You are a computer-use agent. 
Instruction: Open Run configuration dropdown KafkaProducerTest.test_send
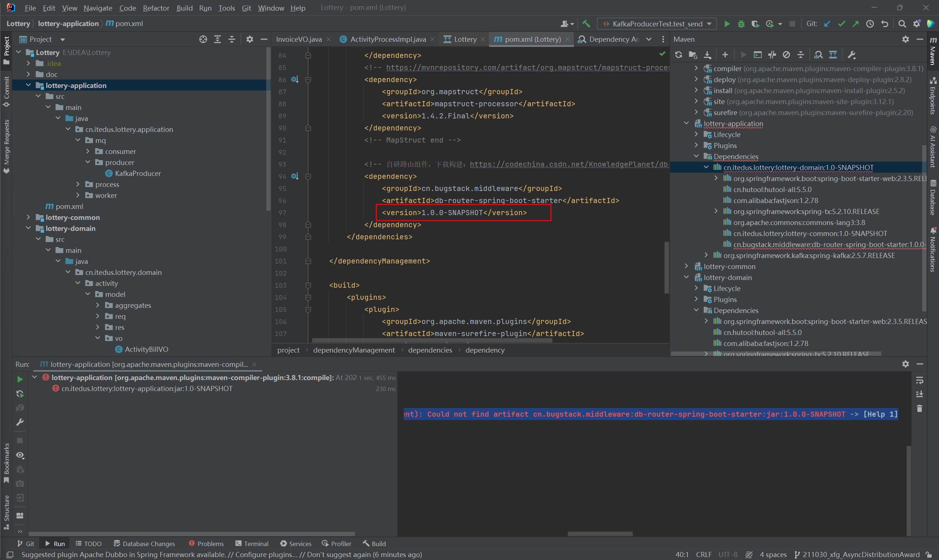(x=657, y=24)
